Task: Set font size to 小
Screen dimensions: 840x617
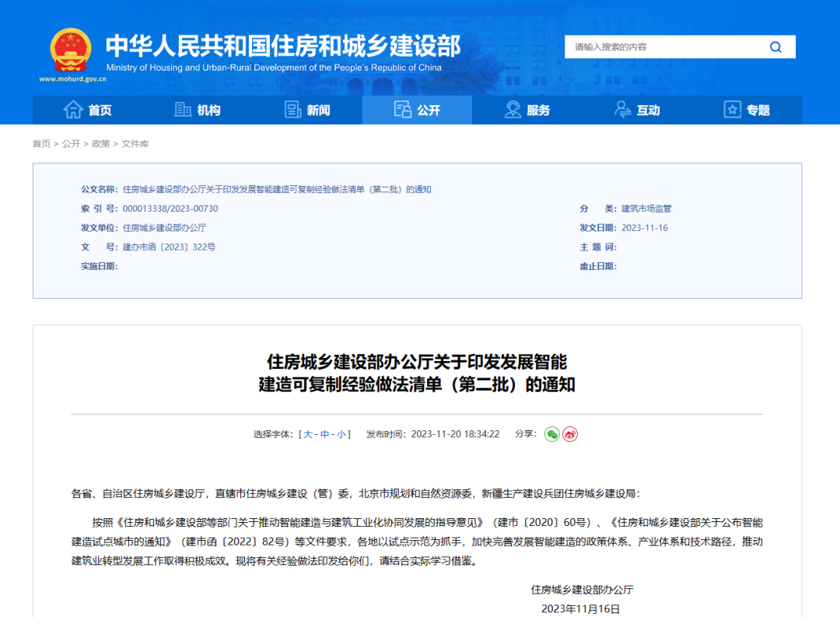Action: pos(341,434)
